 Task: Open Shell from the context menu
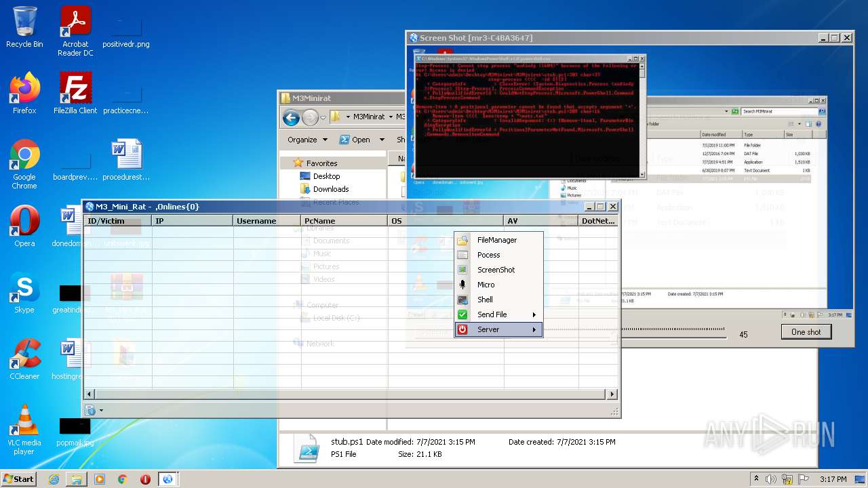pos(498,300)
